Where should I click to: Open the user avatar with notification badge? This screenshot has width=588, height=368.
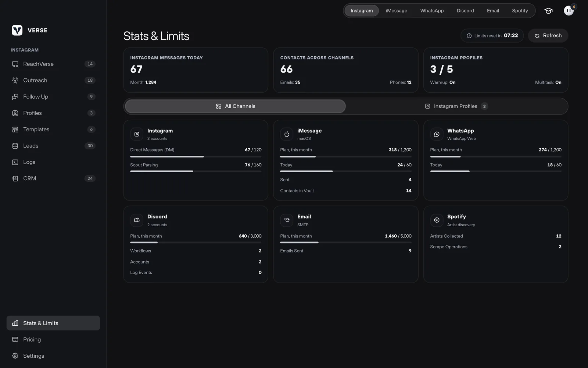(x=569, y=10)
